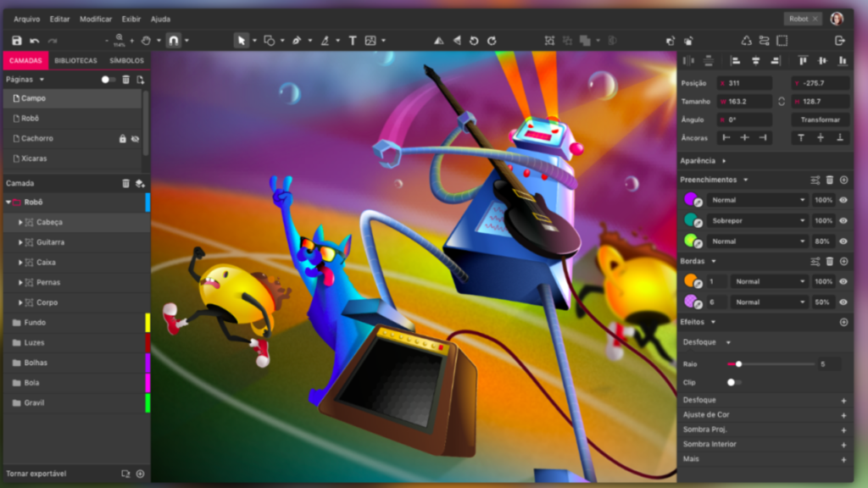Expand the Guitarra layer
The width and height of the screenshot is (868, 488).
tap(20, 242)
